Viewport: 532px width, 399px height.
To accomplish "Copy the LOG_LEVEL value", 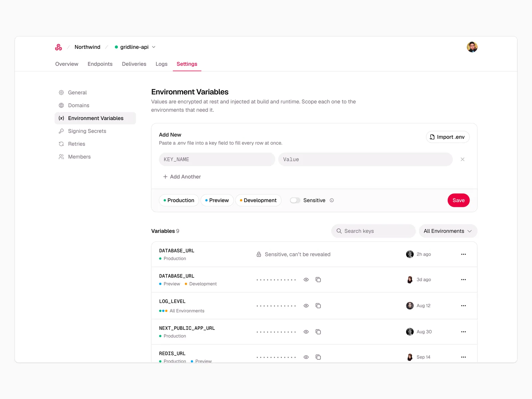I will click(318, 306).
